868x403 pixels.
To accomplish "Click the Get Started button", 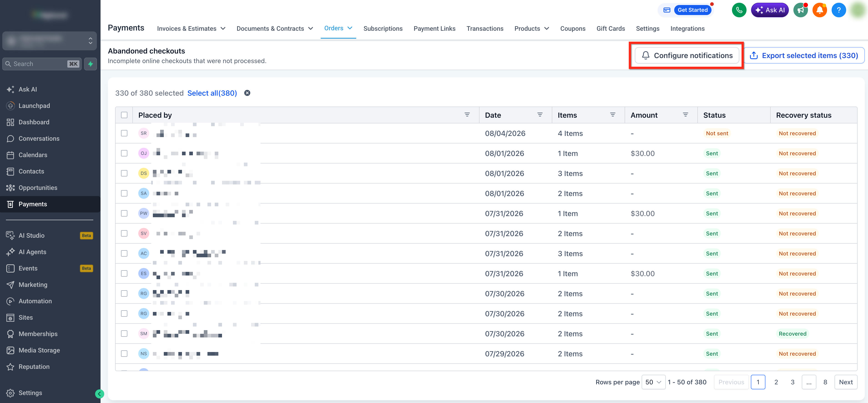I will click(692, 10).
